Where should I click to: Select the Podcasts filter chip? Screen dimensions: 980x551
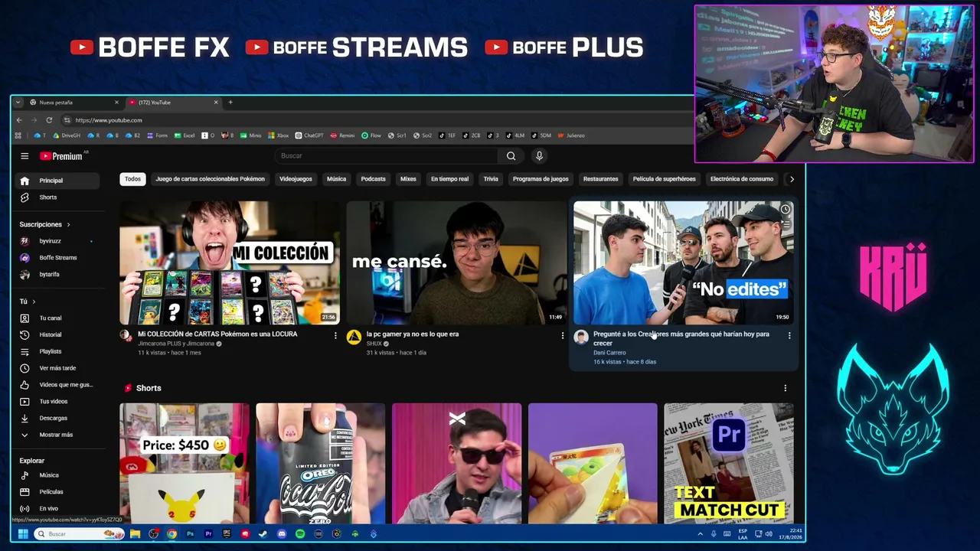374,179
